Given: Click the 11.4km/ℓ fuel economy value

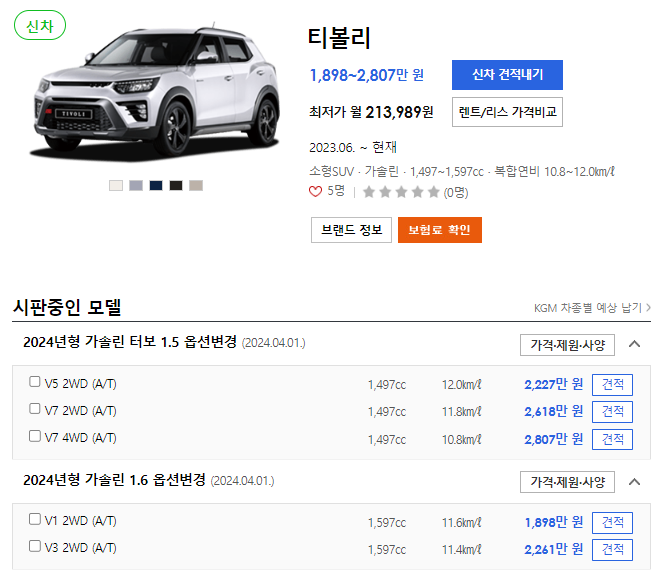Looking at the screenshot, I should click(x=461, y=550).
